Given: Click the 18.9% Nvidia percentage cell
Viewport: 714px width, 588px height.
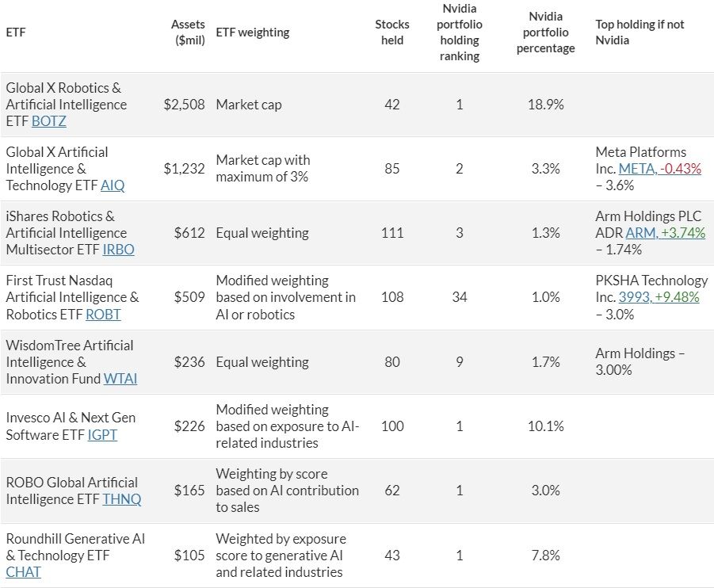Looking at the screenshot, I should pyautogui.click(x=545, y=105).
